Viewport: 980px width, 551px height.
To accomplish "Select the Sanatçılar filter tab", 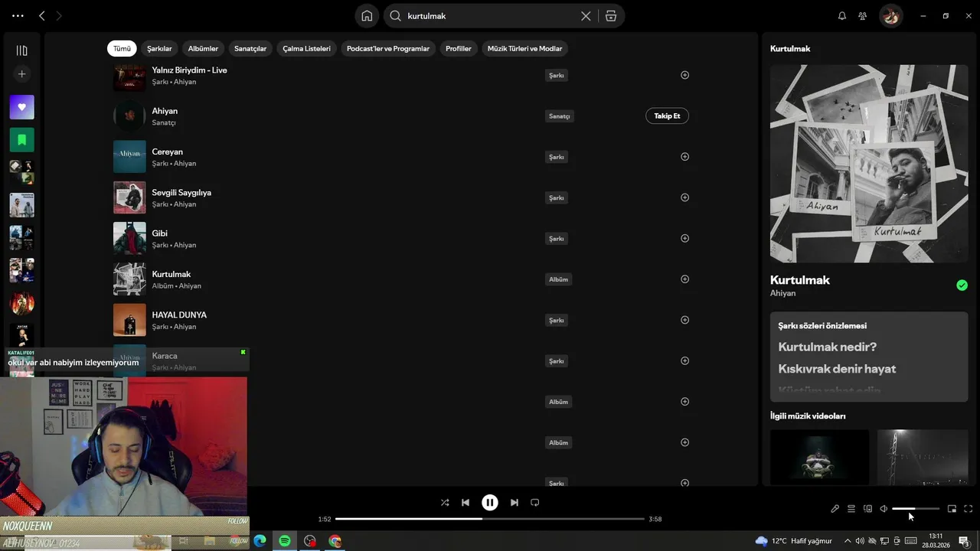I will pos(250,48).
